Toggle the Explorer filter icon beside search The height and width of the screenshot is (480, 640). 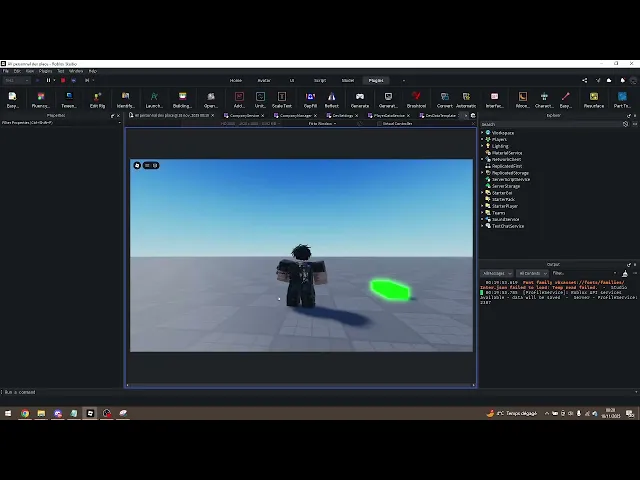coord(625,124)
